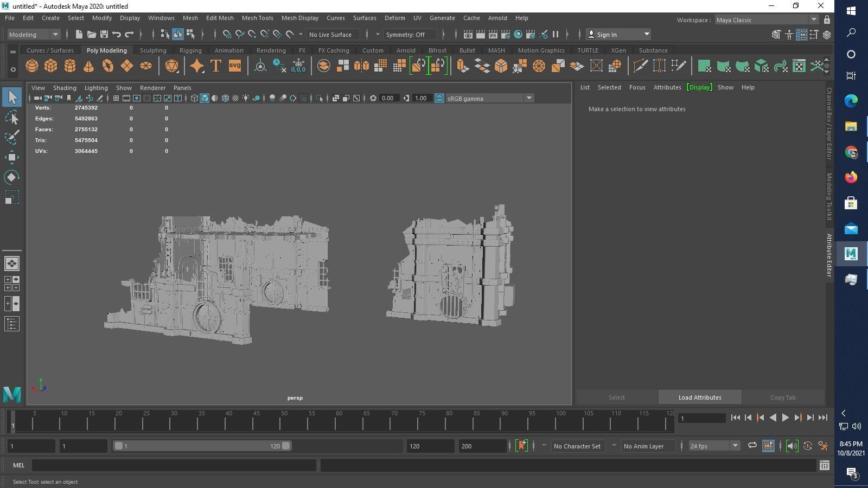The image size is (868, 488).
Task: Create a polygon torus from the shelf
Action: pos(108,66)
